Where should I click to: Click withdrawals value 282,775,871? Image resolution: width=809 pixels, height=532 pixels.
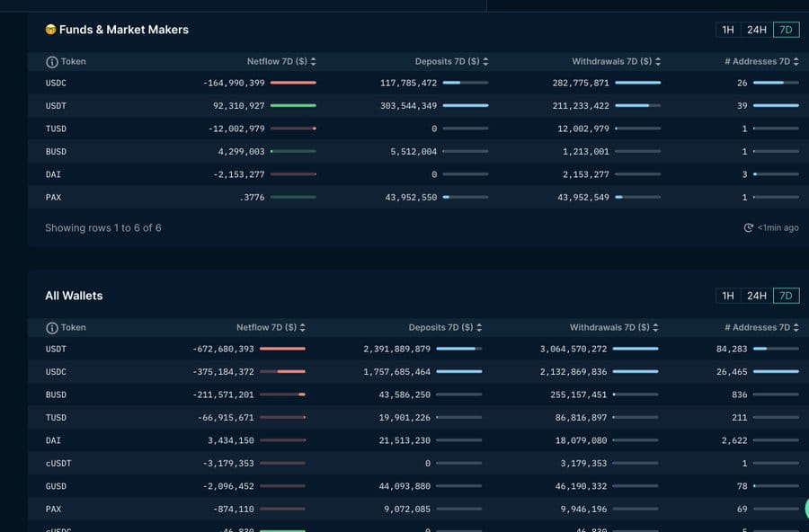(581, 83)
